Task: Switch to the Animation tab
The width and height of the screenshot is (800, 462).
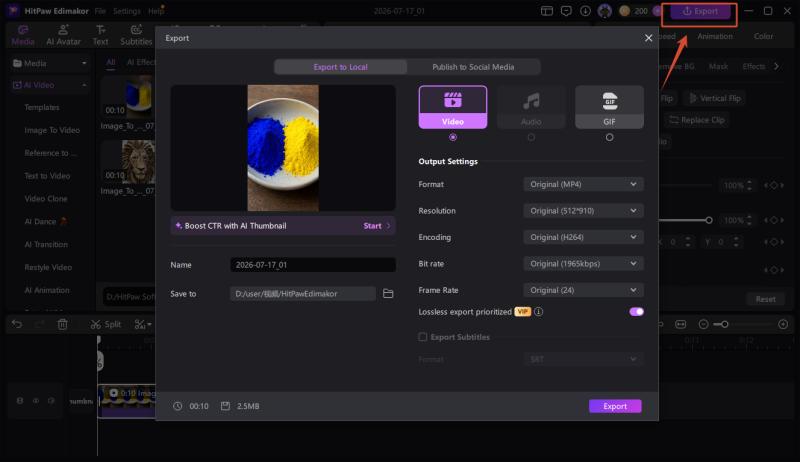Action: pos(715,36)
